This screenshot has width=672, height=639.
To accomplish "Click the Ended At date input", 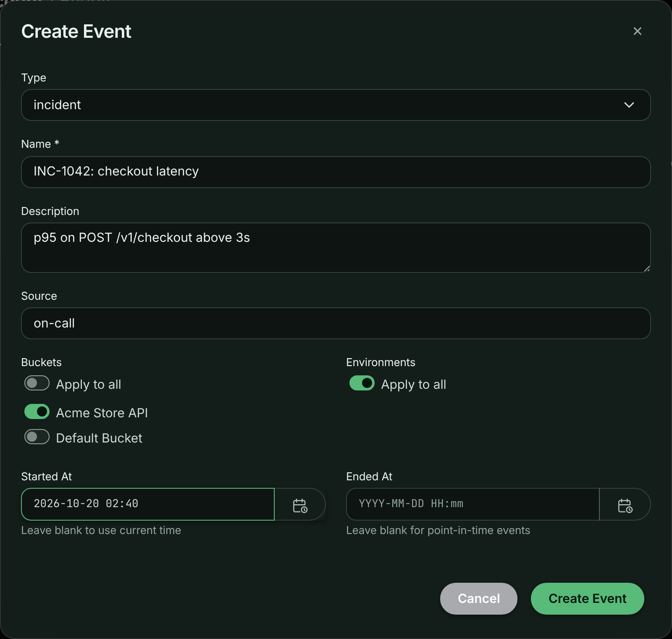I will pos(473,504).
